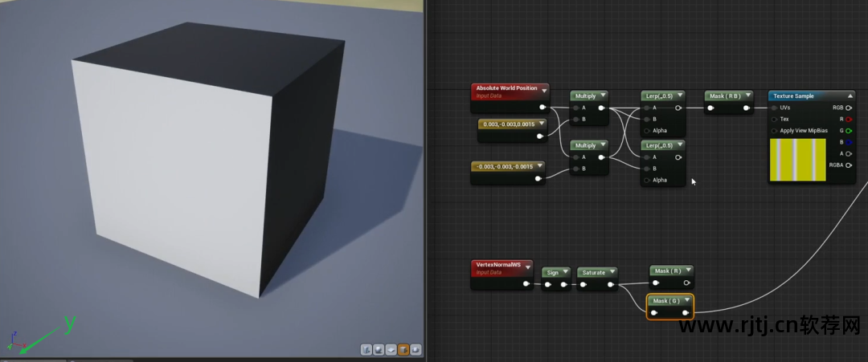This screenshot has height=362, width=868.
Task: Select the highlighted Mask ( G ) node
Action: click(669, 307)
